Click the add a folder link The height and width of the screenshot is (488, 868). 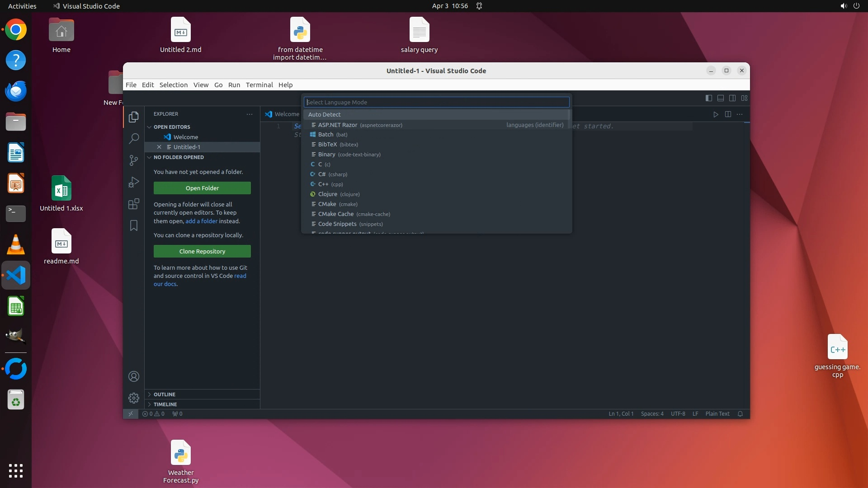(201, 221)
